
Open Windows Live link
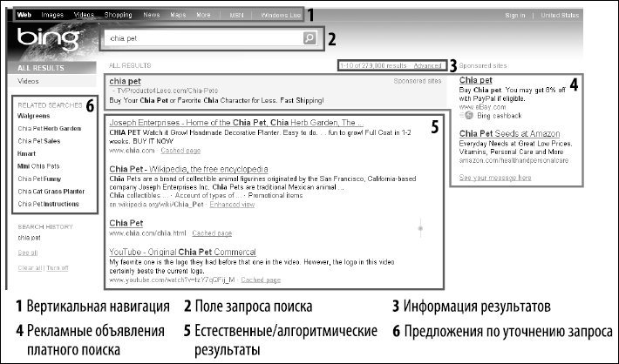point(281,15)
